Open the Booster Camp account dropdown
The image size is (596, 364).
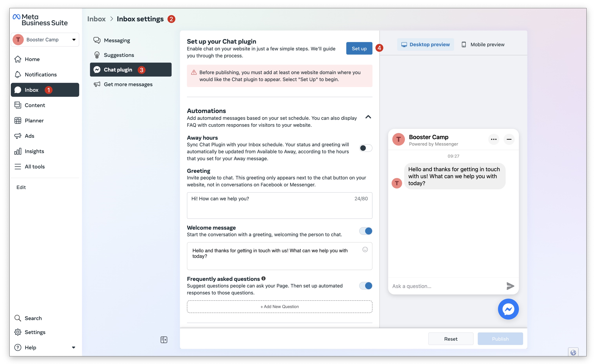pyautogui.click(x=45, y=39)
